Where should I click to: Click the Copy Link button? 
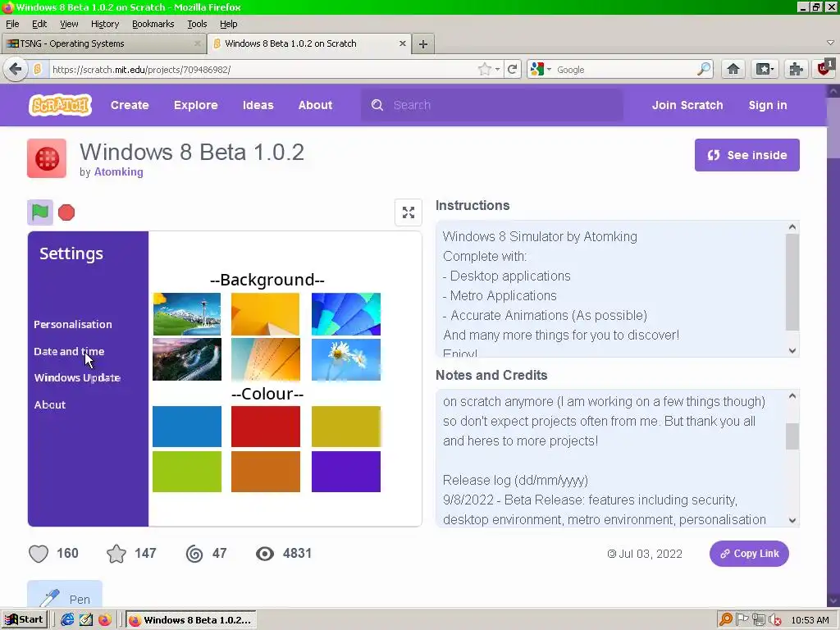(749, 554)
